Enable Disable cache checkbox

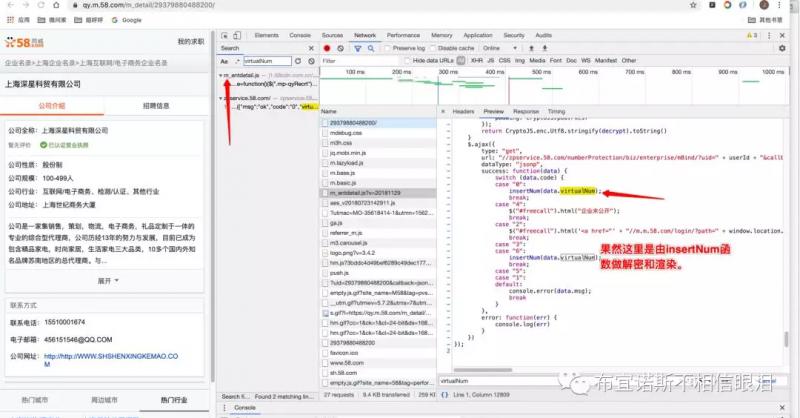click(x=433, y=48)
